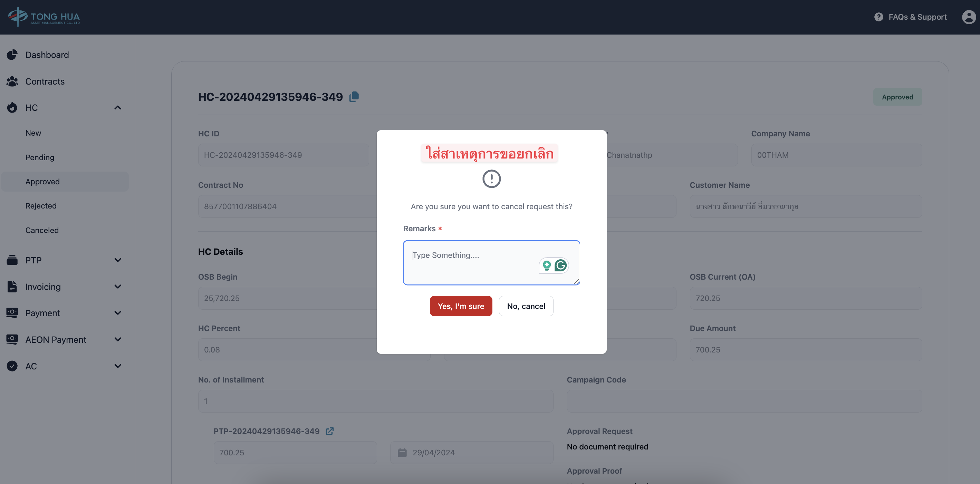Click the copy HC ID icon

[354, 97]
